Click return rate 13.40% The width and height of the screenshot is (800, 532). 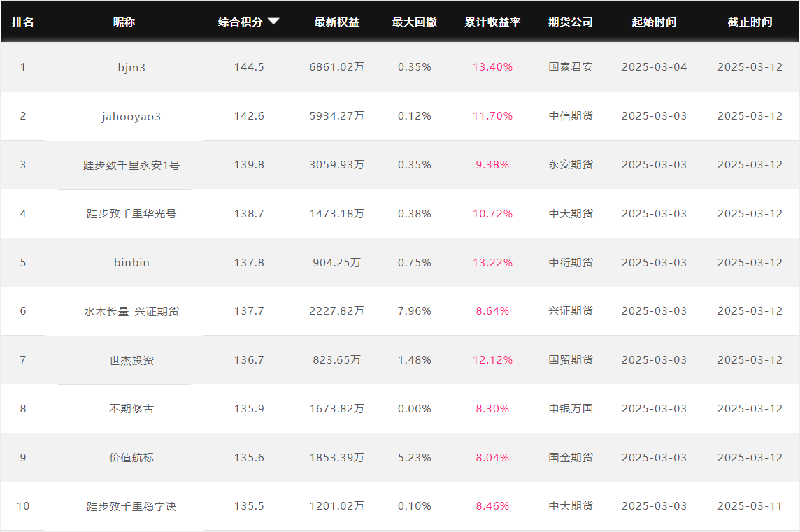pyautogui.click(x=492, y=67)
